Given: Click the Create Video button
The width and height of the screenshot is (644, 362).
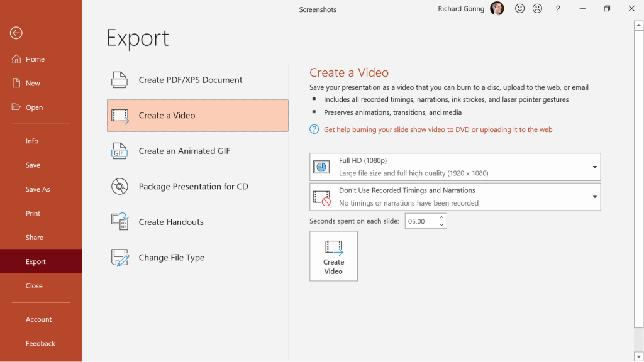Looking at the screenshot, I should (333, 256).
